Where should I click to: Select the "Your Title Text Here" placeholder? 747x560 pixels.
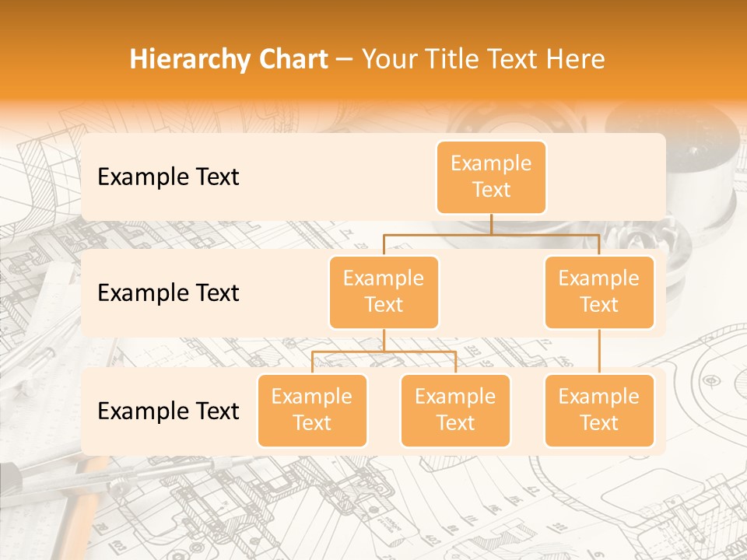[x=482, y=59]
